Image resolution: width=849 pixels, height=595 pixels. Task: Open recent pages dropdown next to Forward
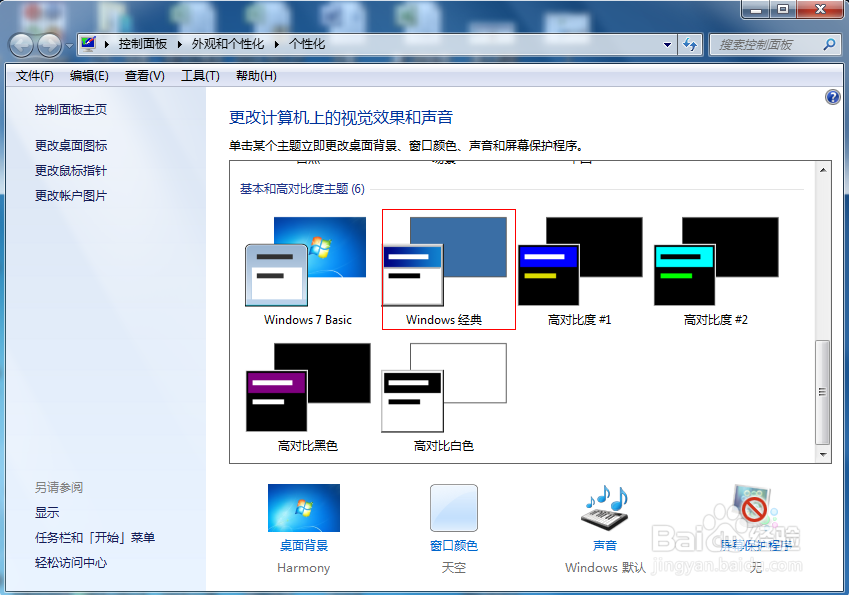pyautogui.click(x=69, y=45)
